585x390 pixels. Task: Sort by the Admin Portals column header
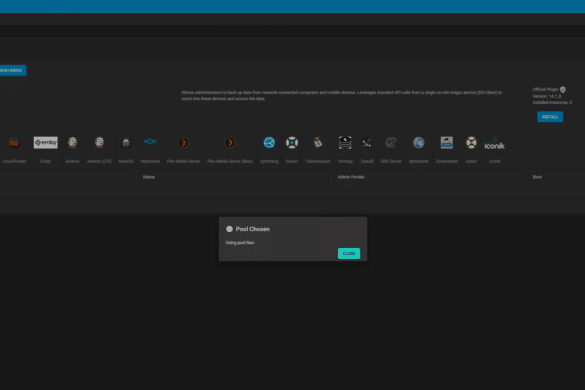coord(351,177)
